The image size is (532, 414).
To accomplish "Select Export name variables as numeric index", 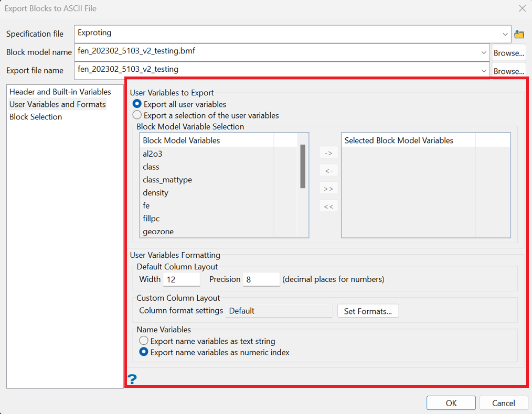I will (144, 352).
